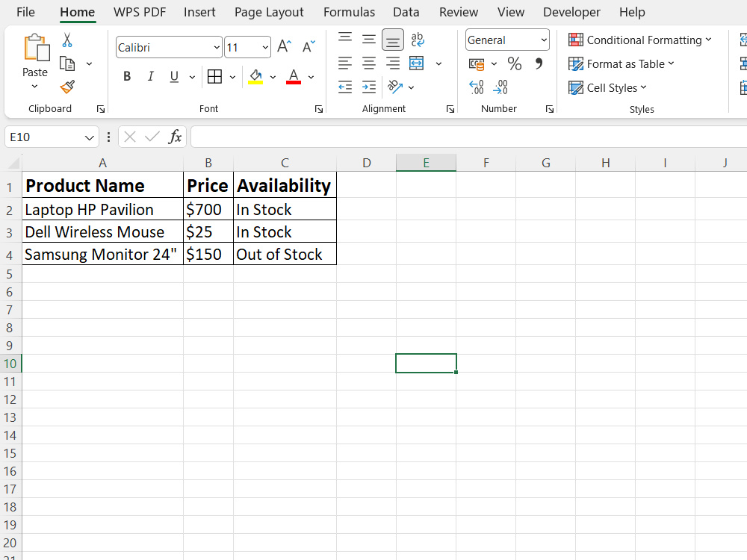Click the Merge & Center icon
Image resolution: width=747 pixels, height=560 pixels.
(416, 63)
